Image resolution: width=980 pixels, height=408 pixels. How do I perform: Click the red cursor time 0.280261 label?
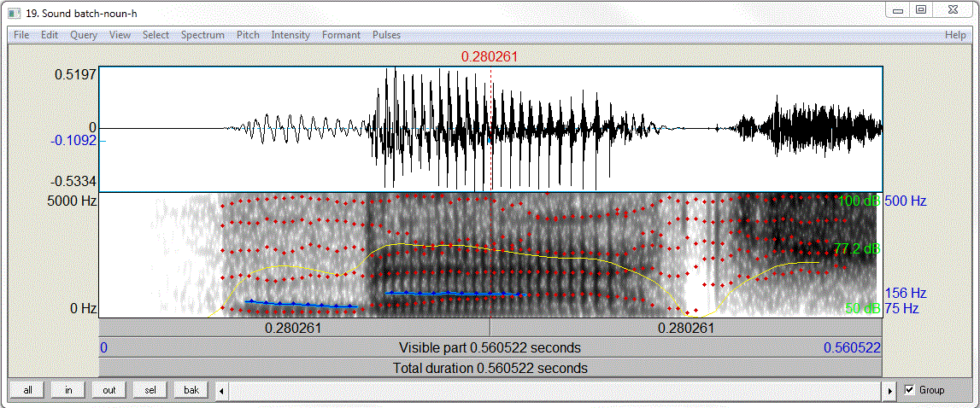490,57
